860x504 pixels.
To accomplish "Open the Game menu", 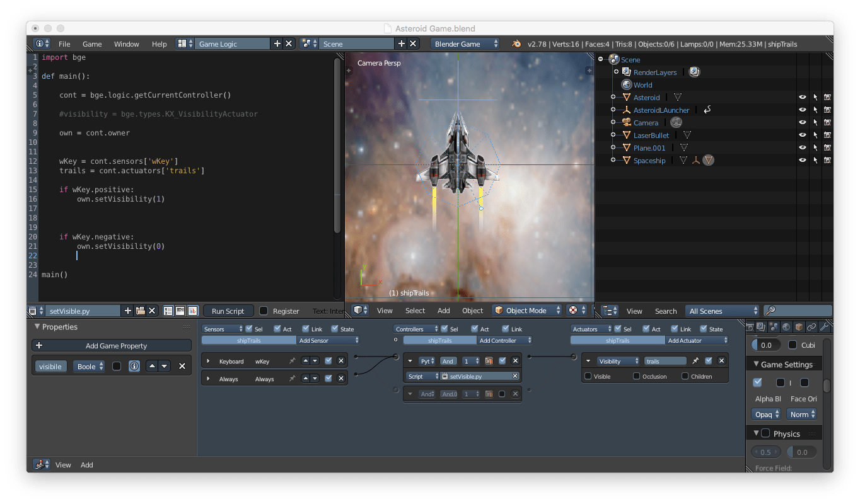I will point(92,44).
